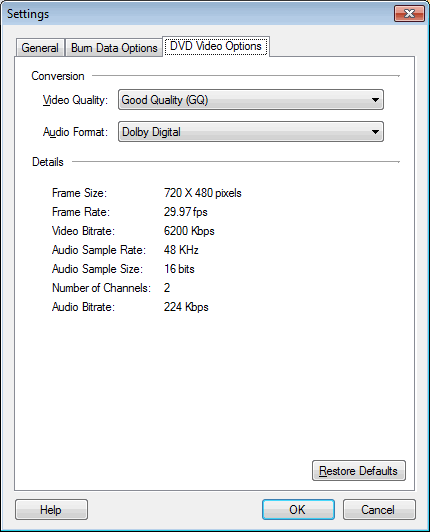Click the Audio Format label
Screen dimensions: 430x532
(75, 132)
